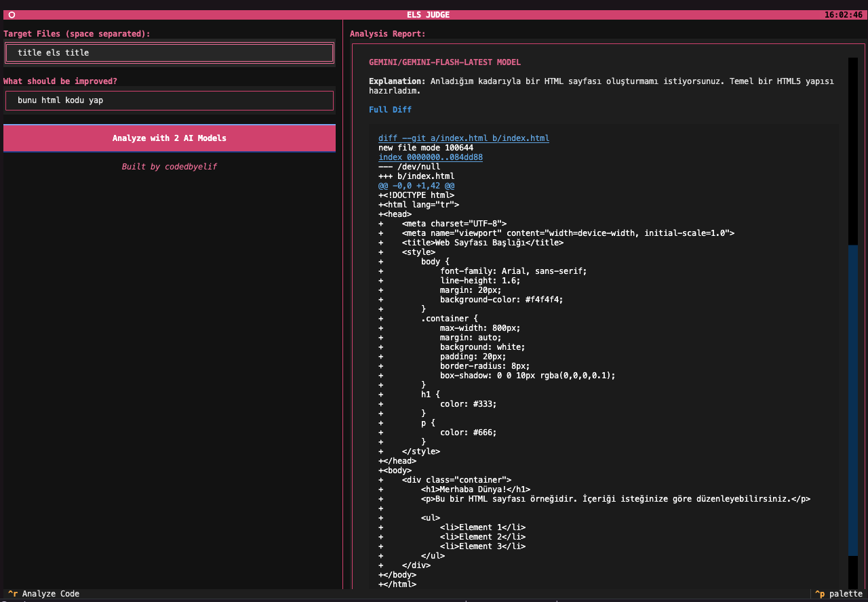Click the circle icon in the header bar
The height and width of the screenshot is (602, 868).
[x=12, y=15]
